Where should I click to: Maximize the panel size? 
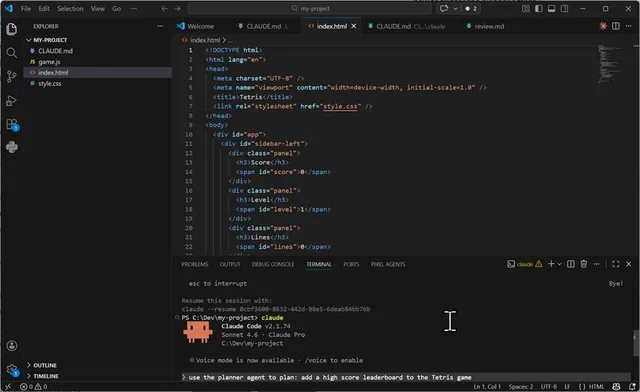pyautogui.click(x=616, y=264)
